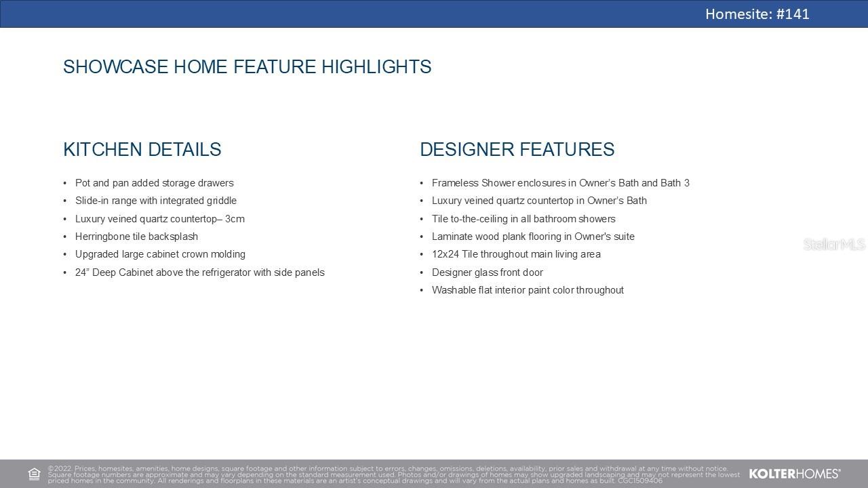868x488 pixels.
Task: Select the washable flat interior paint item
Action: pos(528,290)
